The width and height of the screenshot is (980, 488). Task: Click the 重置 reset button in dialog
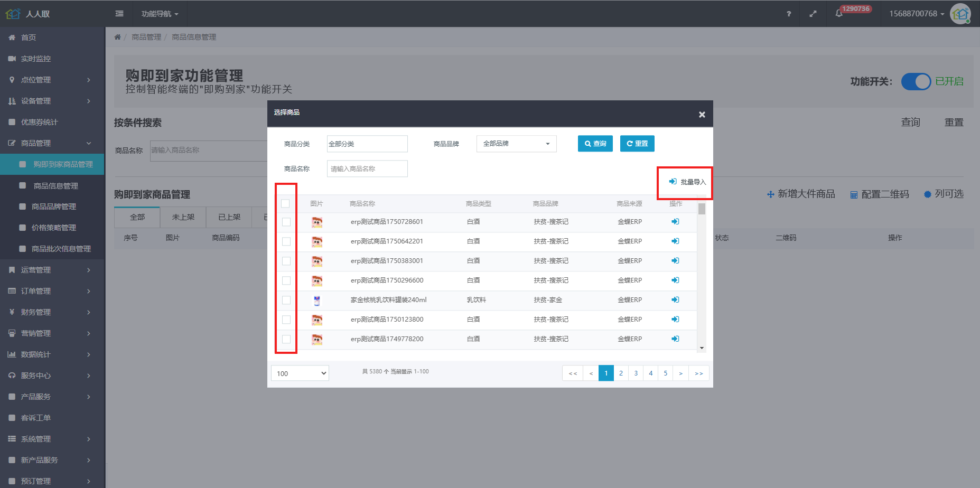tap(637, 144)
